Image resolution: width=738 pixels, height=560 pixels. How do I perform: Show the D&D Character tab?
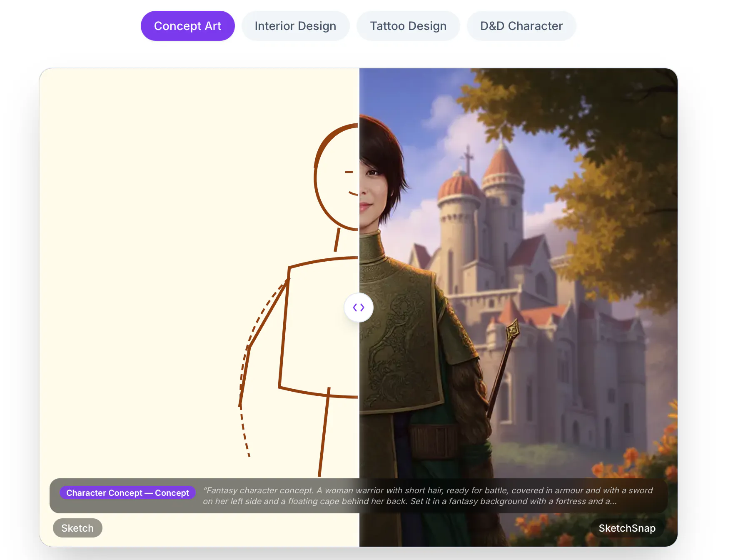pyautogui.click(x=521, y=26)
